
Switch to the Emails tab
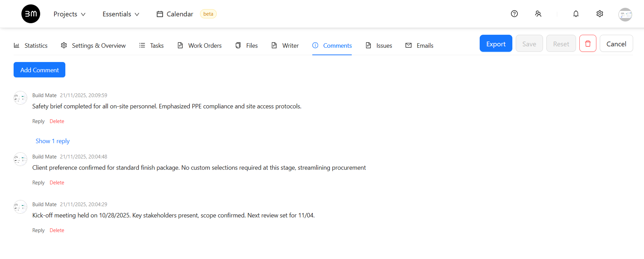(x=419, y=45)
